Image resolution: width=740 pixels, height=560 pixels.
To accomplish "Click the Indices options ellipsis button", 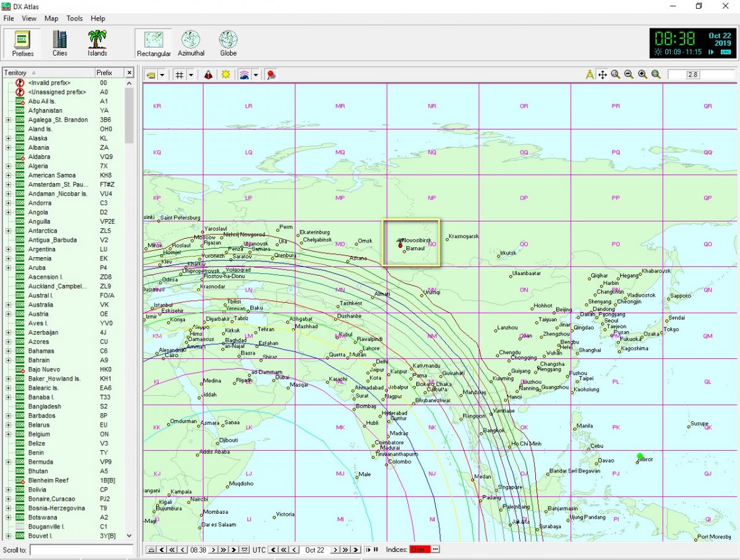I will point(435,550).
